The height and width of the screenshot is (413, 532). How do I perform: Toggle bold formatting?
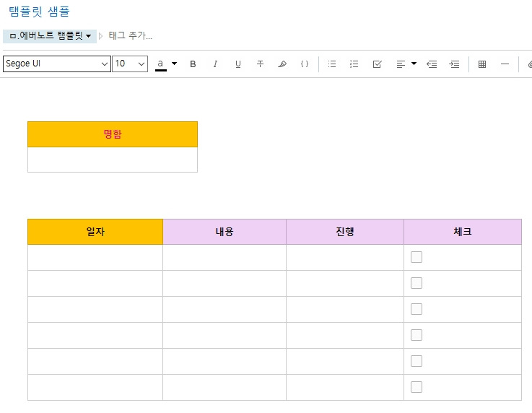point(193,64)
